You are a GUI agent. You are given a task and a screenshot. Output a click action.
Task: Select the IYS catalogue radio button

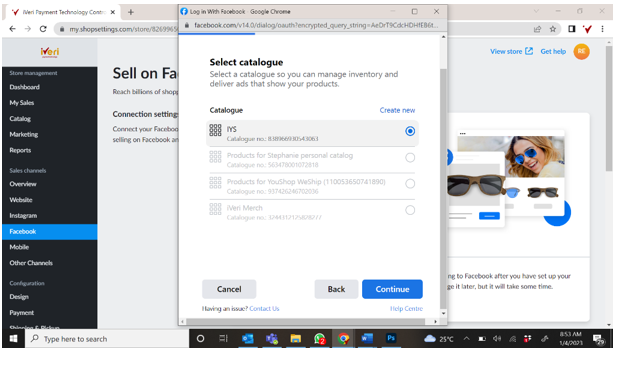(410, 131)
